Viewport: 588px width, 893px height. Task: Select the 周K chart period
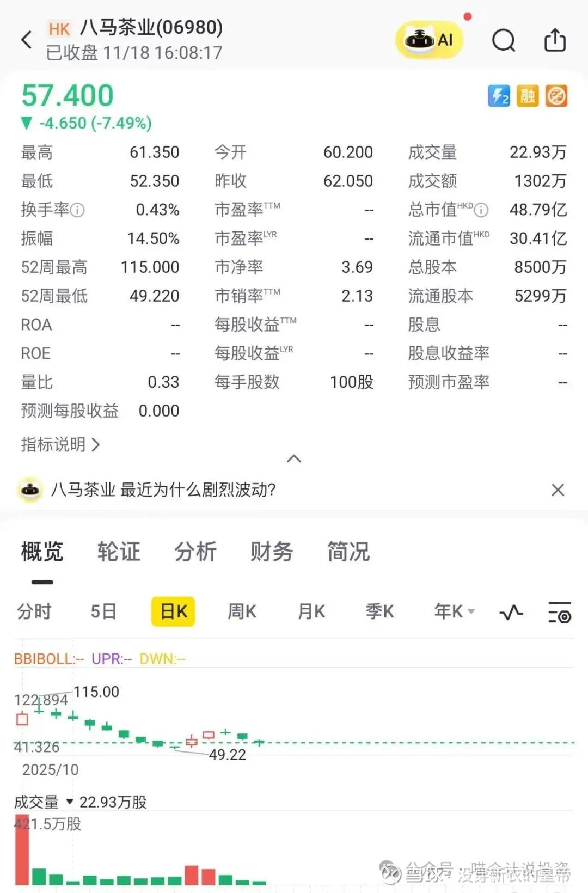[x=242, y=611]
